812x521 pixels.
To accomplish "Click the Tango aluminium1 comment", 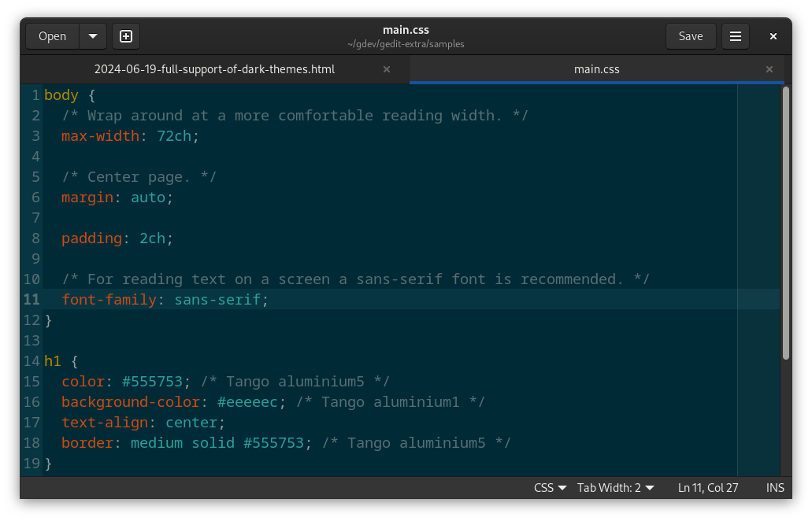I will click(x=391, y=402).
